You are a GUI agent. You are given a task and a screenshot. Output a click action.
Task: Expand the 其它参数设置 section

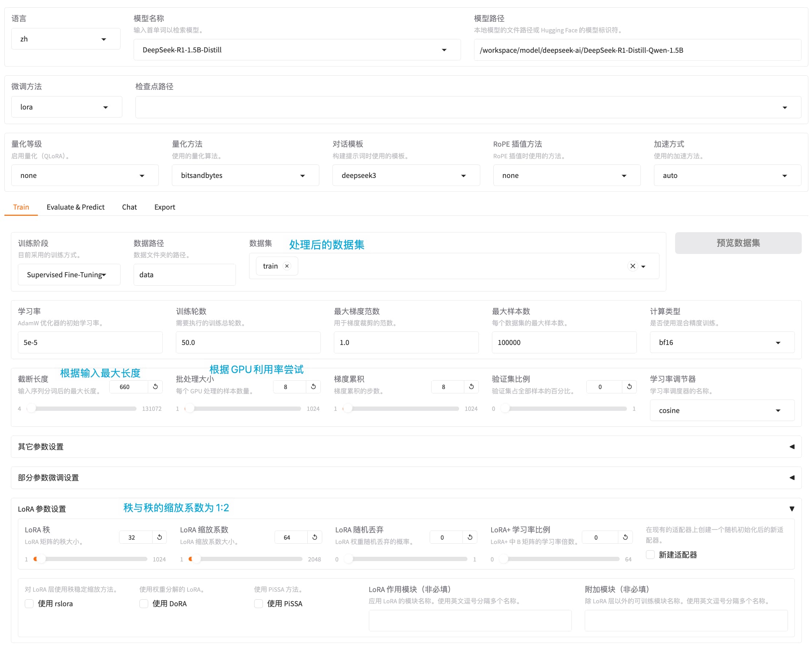coord(406,447)
